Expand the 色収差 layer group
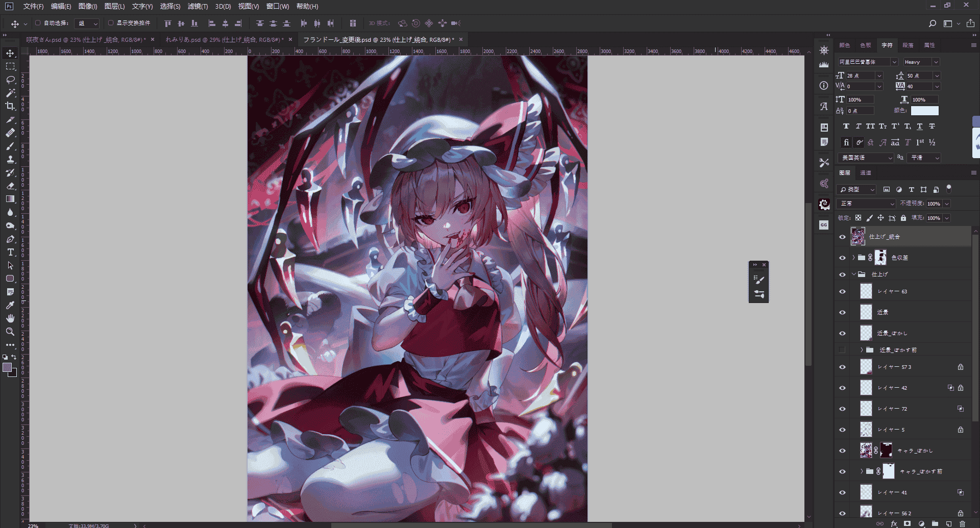The width and height of the screenshot is (980, 528). [x=854, y=258]
